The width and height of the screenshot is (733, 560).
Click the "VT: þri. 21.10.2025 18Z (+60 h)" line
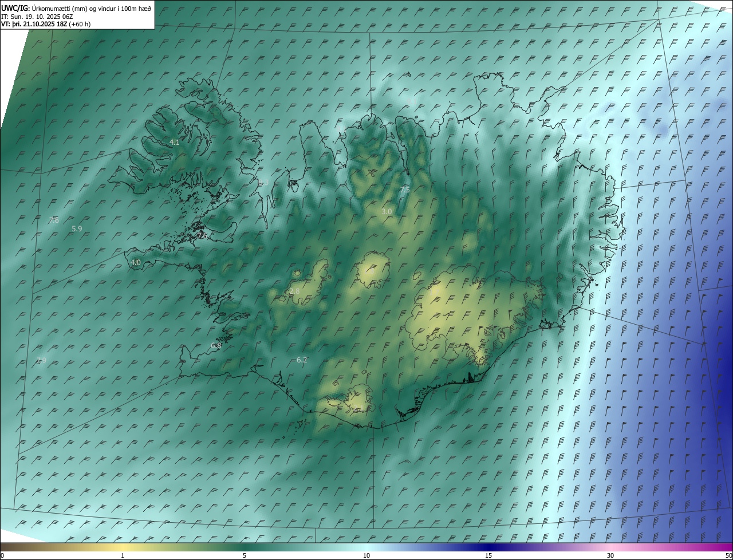[46, 24]
